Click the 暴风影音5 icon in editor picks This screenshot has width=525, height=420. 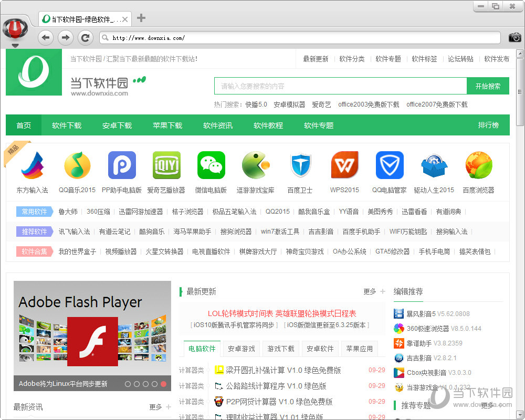pos(399,314)
